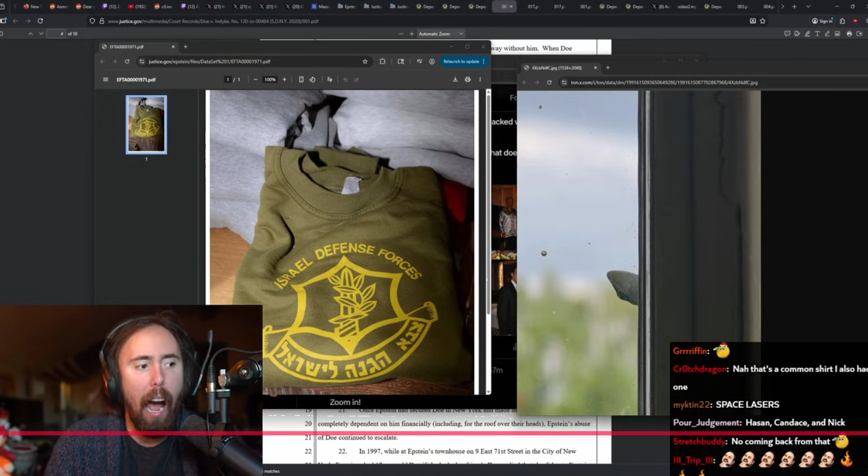The width and height of the screenshot is (868, 476).
Task: Download the EFTA00001971.pdf file
Action: point(455,80)
